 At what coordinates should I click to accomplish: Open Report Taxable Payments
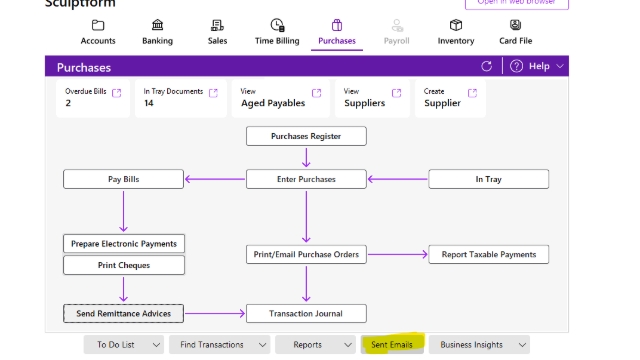click(x=489, y=254)
